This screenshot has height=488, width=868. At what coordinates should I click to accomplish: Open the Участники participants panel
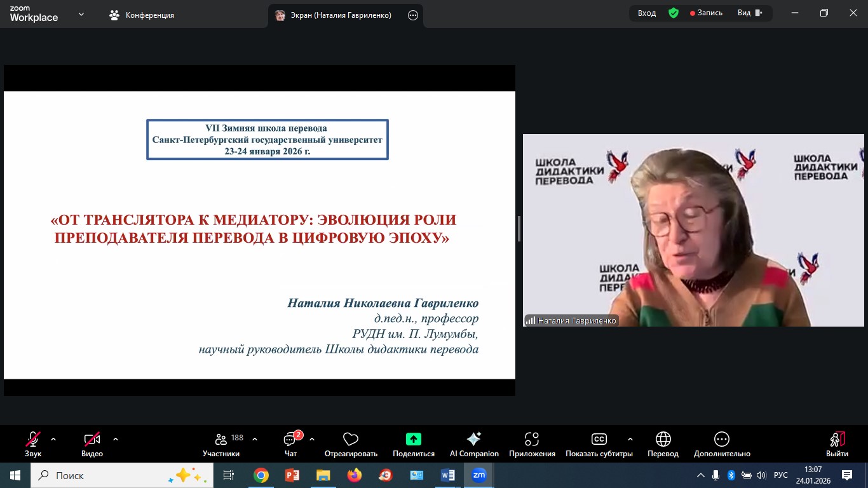click(221, 440)
